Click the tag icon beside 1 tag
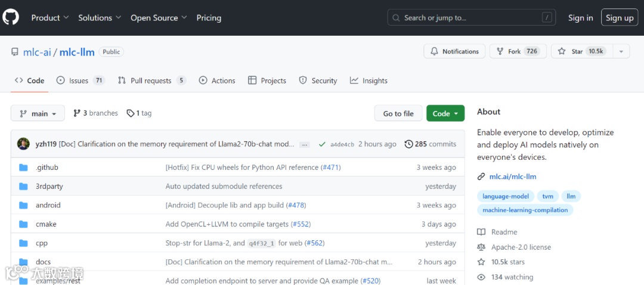 (x=131, y=113)
